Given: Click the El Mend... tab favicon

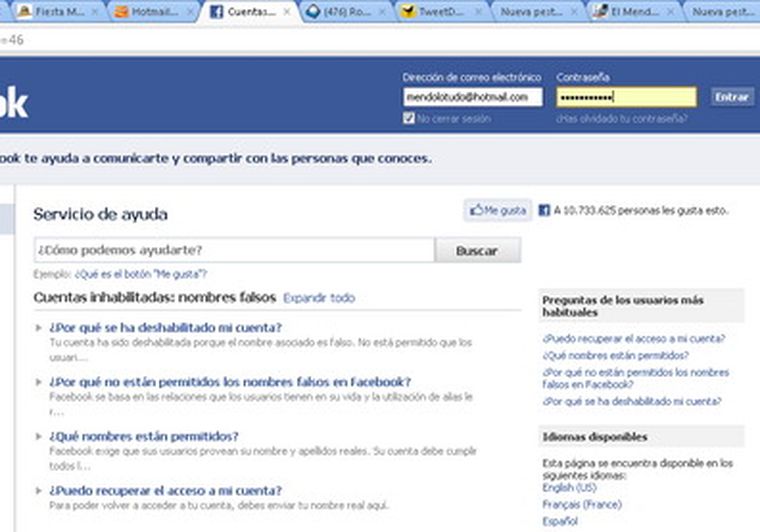Looking at the screenshot, I should (600, 13).
